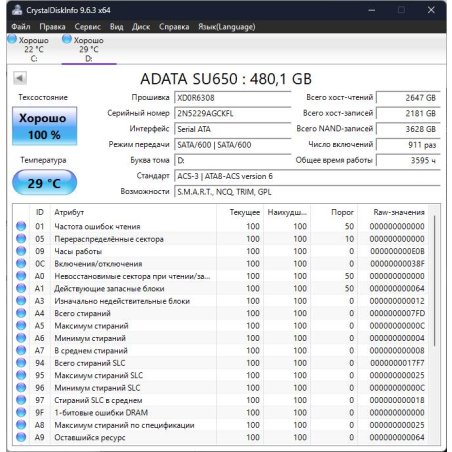Click the power-on hours value 3595 ч
Image resolution: width=452 pixels, height=452 pixels.
tap(408, 160)
